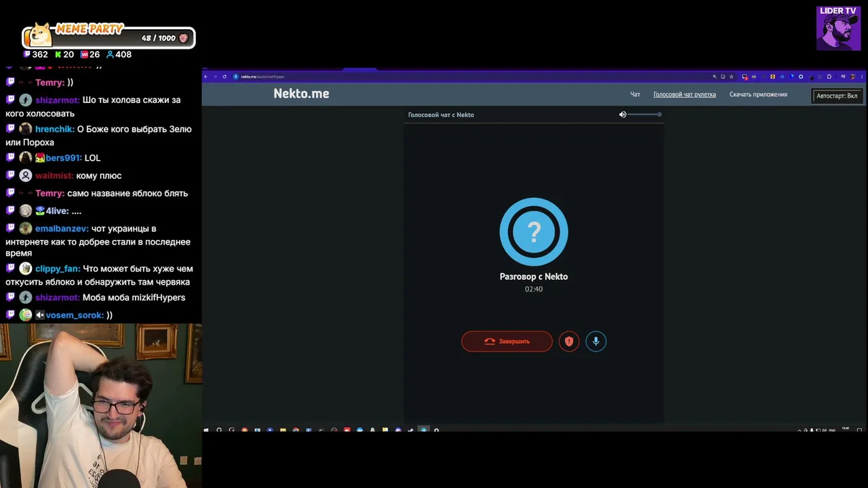Click the Twitch viewer count 362
The width and height of the screenshot is (868, 488).
[x=36, y=54]
